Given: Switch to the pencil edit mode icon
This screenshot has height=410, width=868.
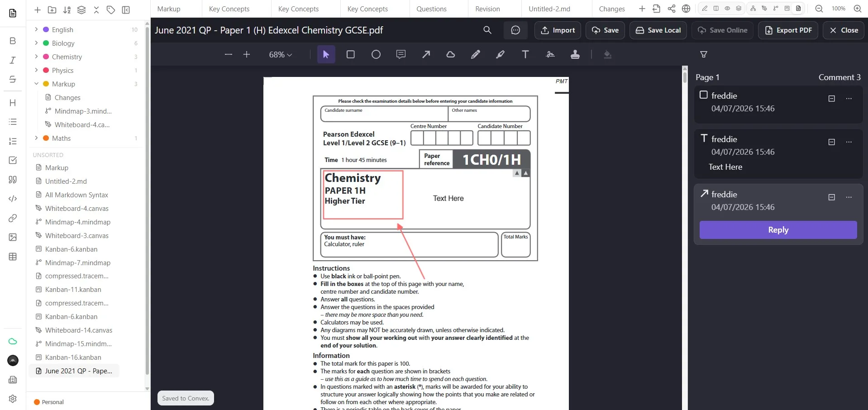Looking at the screenshot, I should [x=705, y=8].
